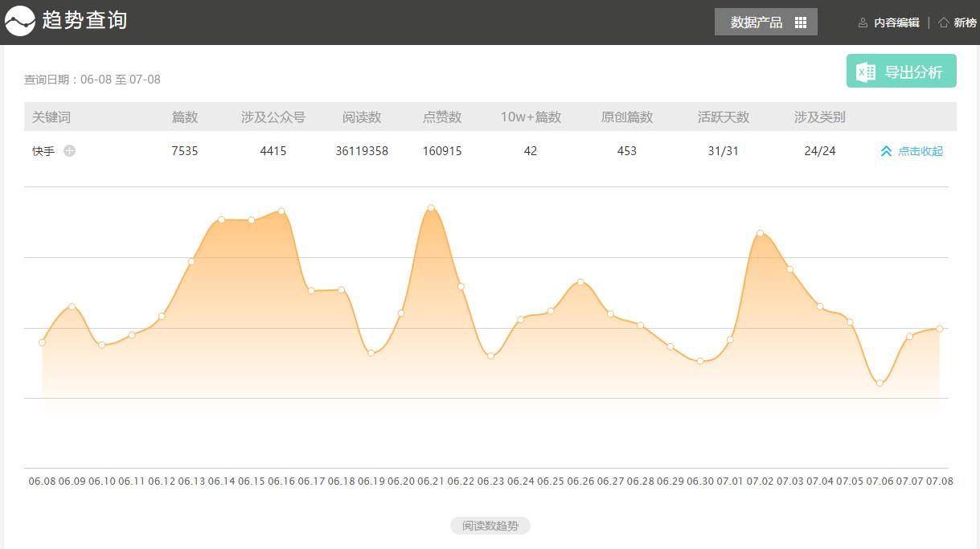Click the plus icon beside 快手
The width and height of the screenshot is (980, 549).
tap(70, 150)
